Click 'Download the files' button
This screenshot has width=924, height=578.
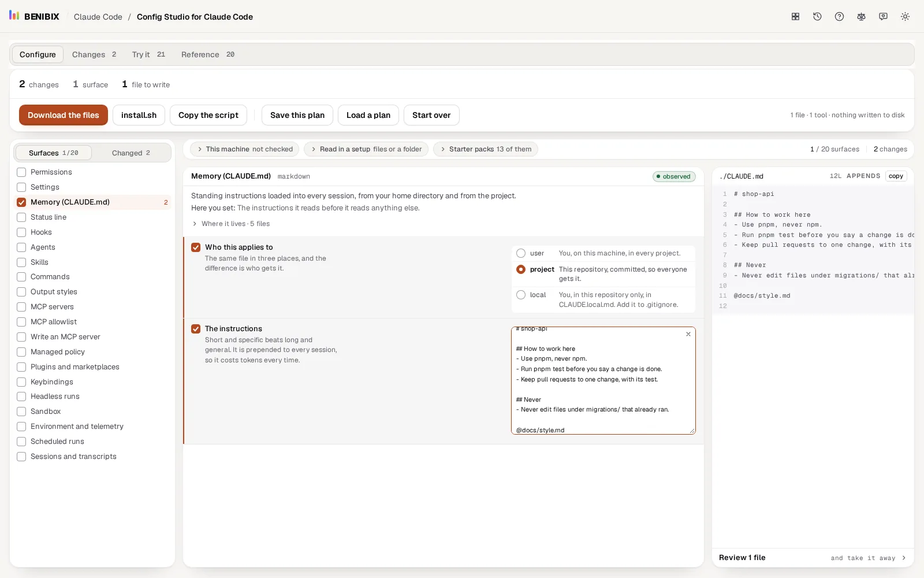pos(64,115)
